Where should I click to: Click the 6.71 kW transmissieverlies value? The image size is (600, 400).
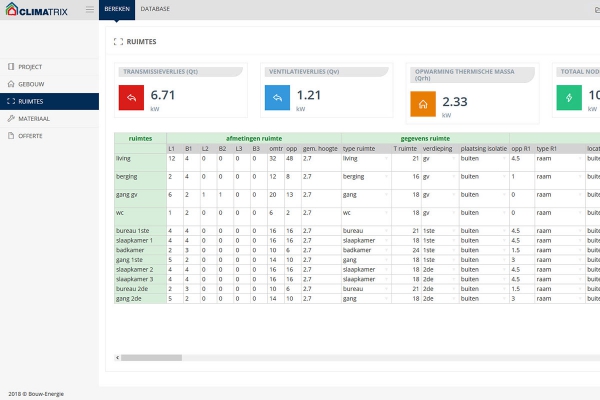point(163,95)
